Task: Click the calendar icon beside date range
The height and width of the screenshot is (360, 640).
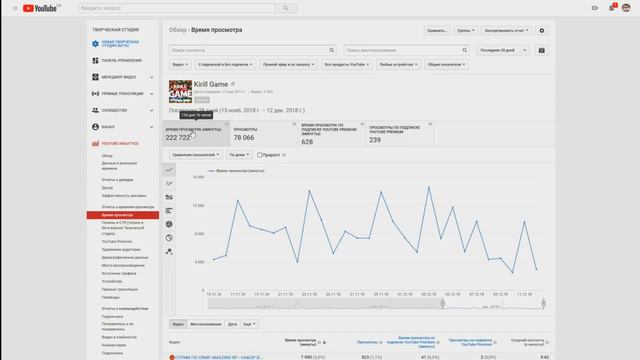Action: 542,50
